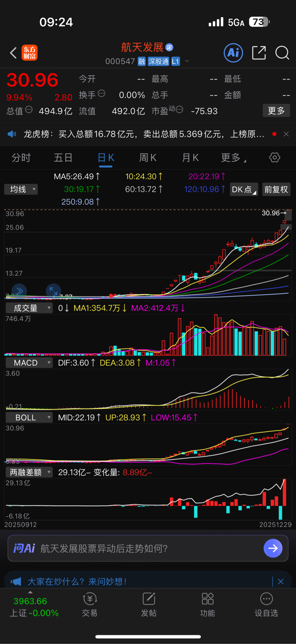Tap the megaphone icon in the bottom banner
The width and height of the screenshot is (296, 644).
(x=16, y=581)
